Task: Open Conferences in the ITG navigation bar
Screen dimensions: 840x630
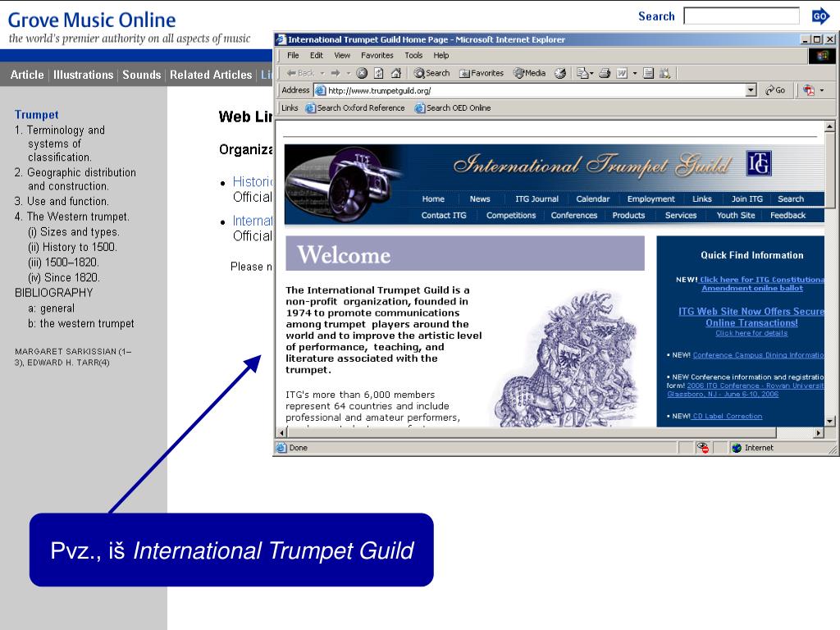Action: pos(573,216)
